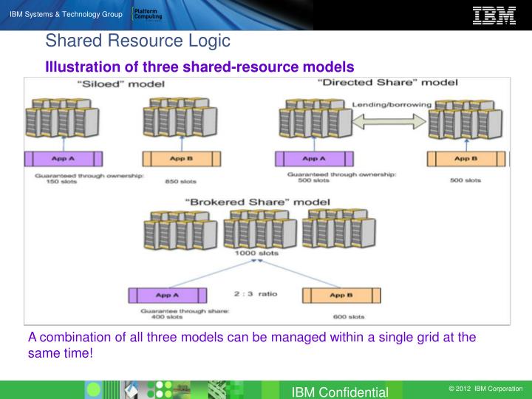Viewport: 532px width, 399px height.
Task: Click the Shared Resource Logic title
Action: (137, 41)
